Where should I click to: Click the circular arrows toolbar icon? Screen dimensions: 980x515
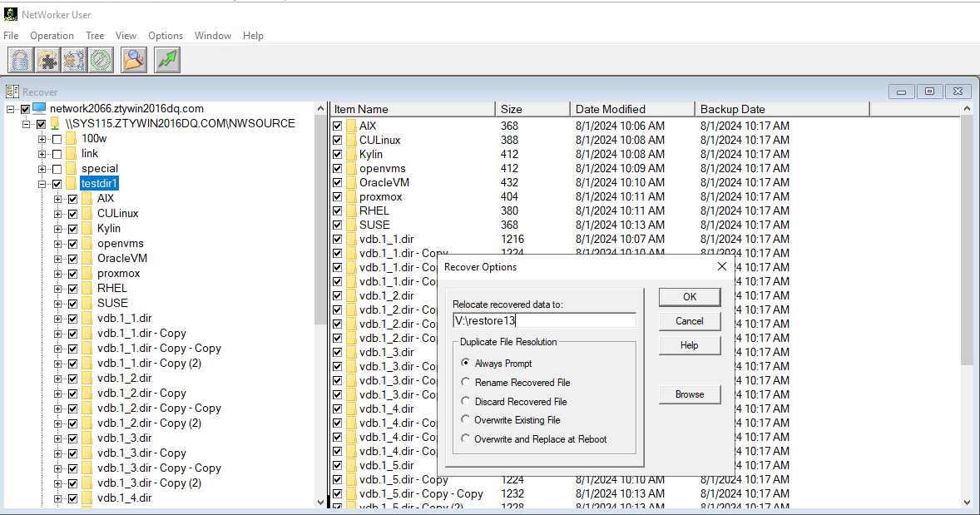pyautogui.click(x=74, y=60)
